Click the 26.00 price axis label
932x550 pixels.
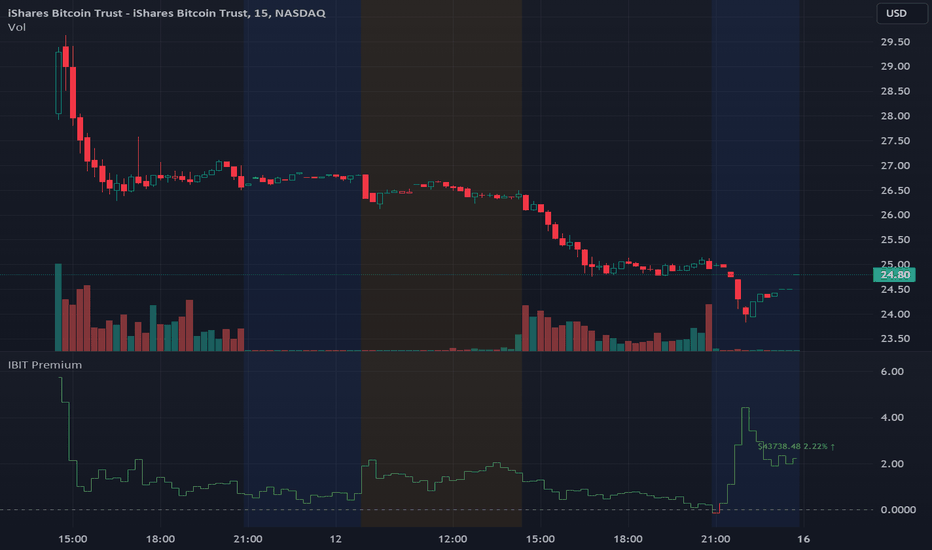pos(895,215)
